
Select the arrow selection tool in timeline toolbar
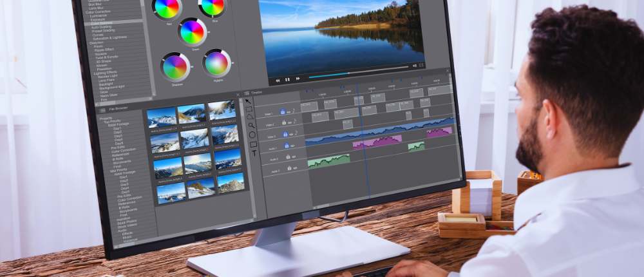click(x=248, y=101)
